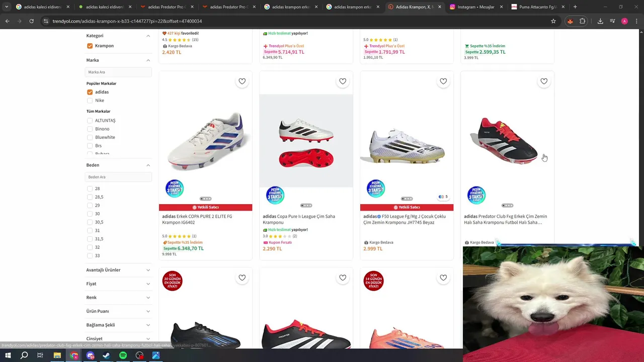Screen dimensions: 644x362
Task: Check the ALTUNTAŞ brand checkbox
Action: pyautogui.click(x=90, y=121)
